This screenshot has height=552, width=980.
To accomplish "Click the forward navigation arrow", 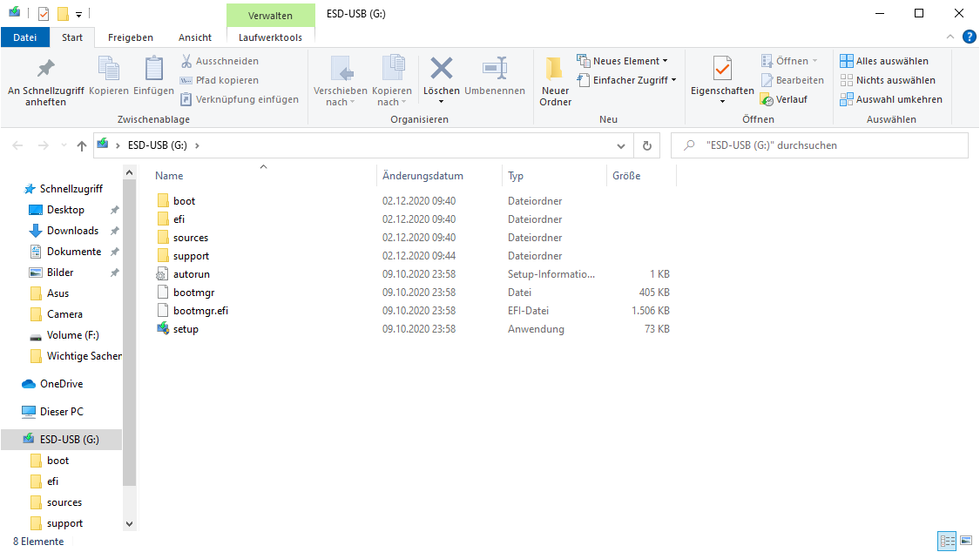I will (44, 145).
